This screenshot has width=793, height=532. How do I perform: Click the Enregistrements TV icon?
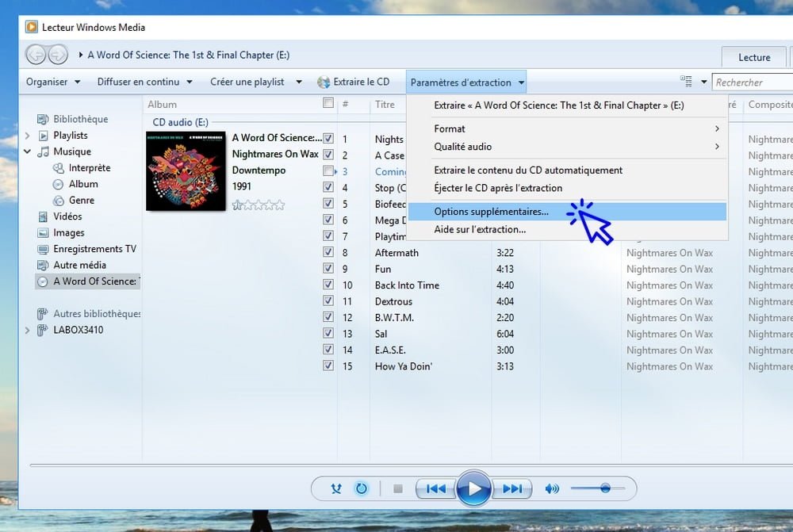click(x=43, y=249)
